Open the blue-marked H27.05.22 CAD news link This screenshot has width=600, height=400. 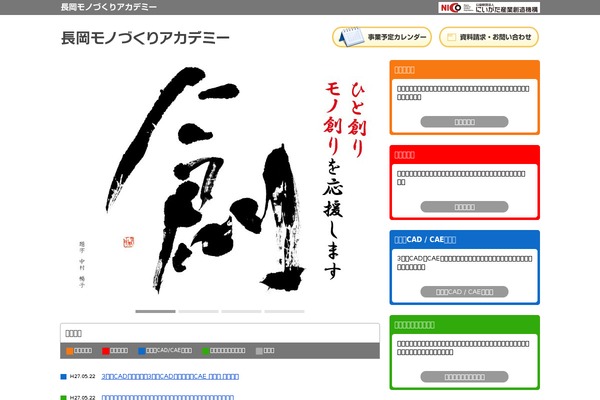tap(170, 377)
